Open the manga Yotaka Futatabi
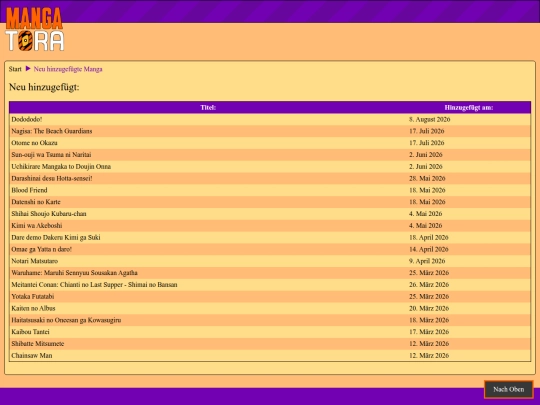This screenshot has height=405, width=540. [x=33, y=297]
